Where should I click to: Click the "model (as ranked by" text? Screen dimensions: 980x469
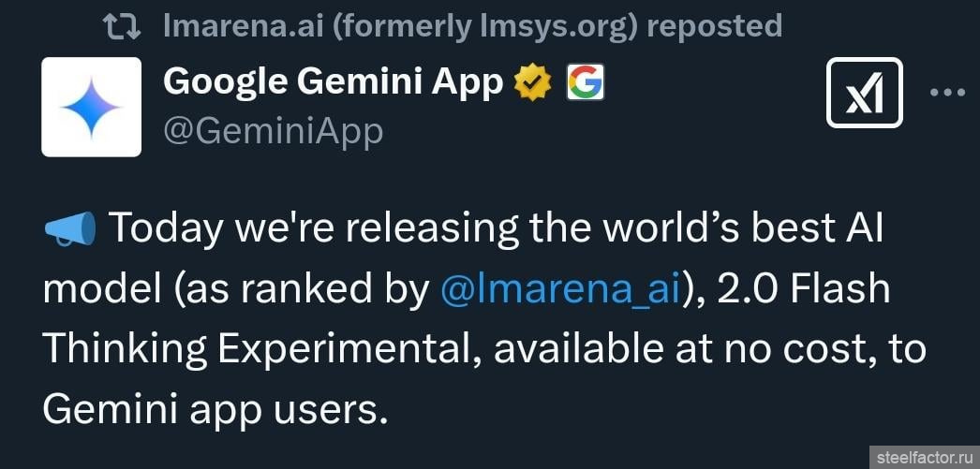pyautogui.click(x=235, y=290)
